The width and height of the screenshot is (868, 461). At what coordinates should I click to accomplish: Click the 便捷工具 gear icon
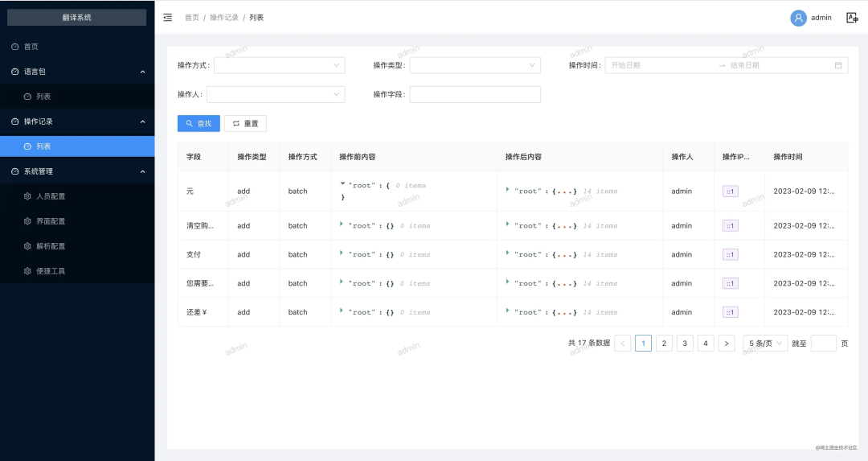(x=27, y=271)
